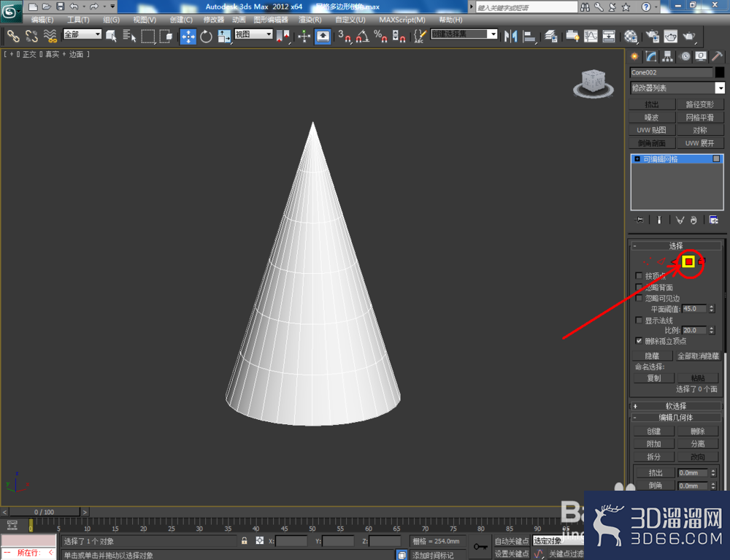The image size is (730, 560).
Task: Toggle 忽略可见边 checkbox
Action: pos(639,299)
